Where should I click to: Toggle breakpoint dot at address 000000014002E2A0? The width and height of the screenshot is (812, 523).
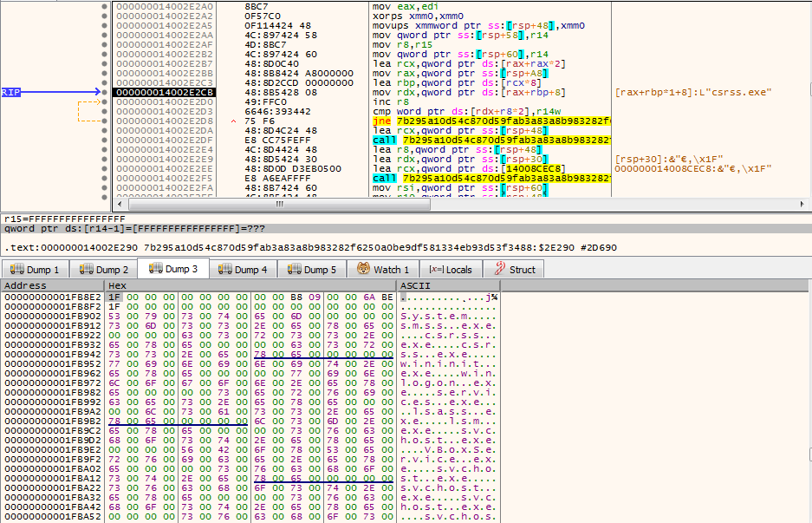click(105, 7)
